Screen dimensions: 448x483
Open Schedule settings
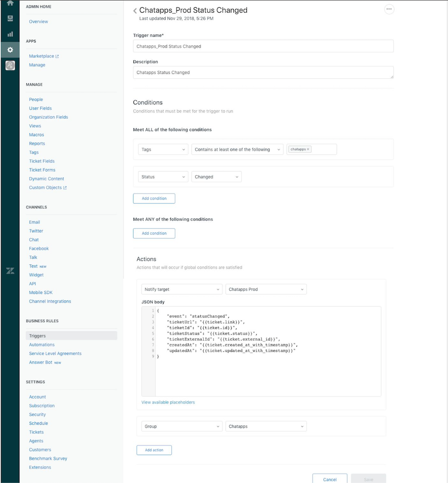(39, 423)
